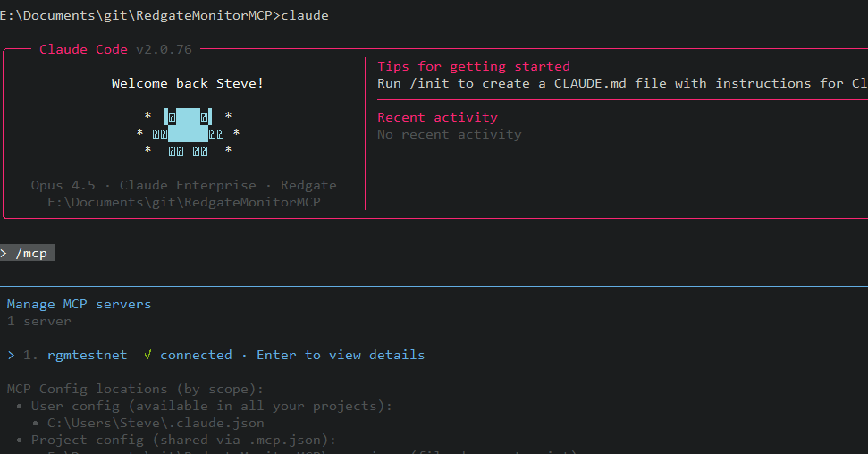The height and width of the screenshot is (454, 868).
Task: Click the Tips for getting started heading
Action: [x=473, y=66]
